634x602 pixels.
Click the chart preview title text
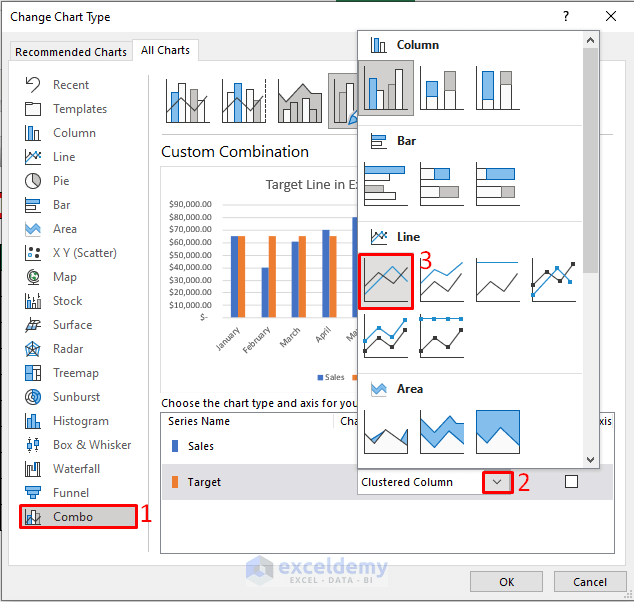point(311,185)
